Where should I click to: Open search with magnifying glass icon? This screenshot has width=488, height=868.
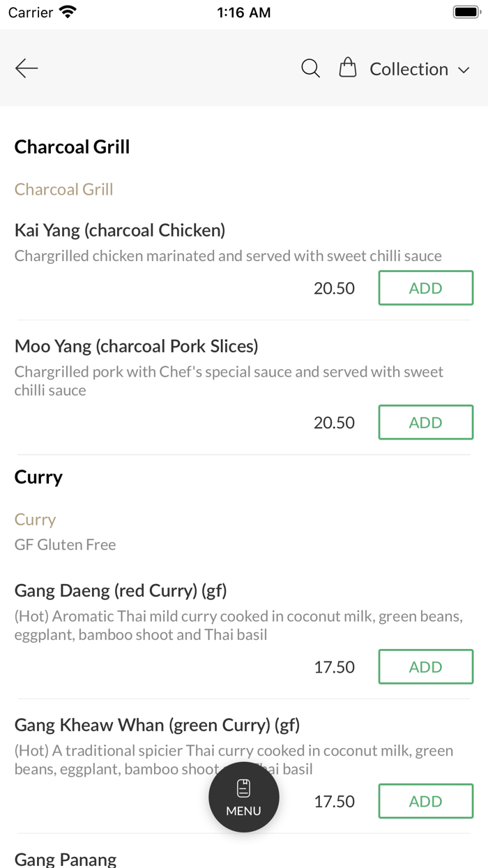[x=310, y=68]
